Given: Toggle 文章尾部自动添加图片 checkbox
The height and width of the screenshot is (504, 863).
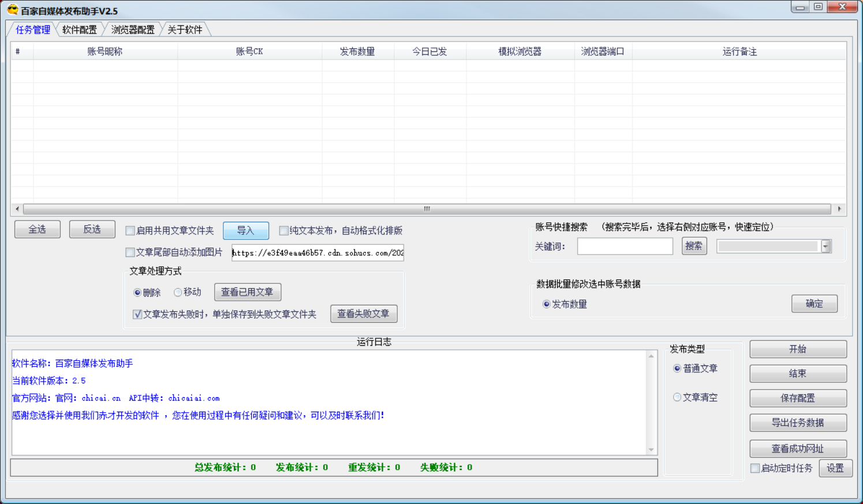Looking at the screenshot, I should click(130, 252).
